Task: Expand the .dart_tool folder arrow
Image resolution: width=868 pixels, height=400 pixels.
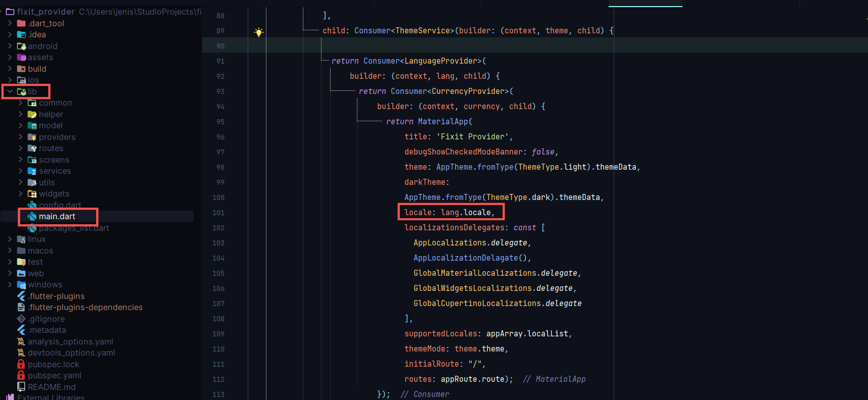Action: coord(10,23)
